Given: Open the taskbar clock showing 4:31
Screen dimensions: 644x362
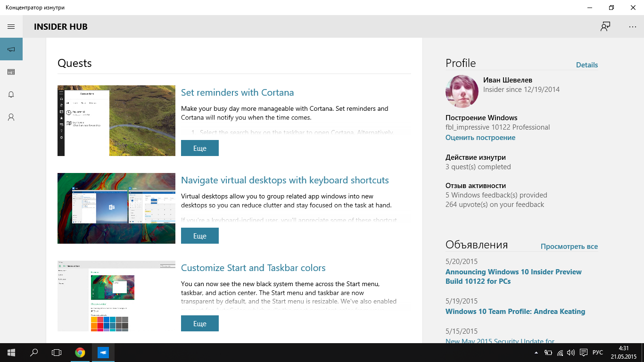Looking at the screenshot, I should (624, 353).
